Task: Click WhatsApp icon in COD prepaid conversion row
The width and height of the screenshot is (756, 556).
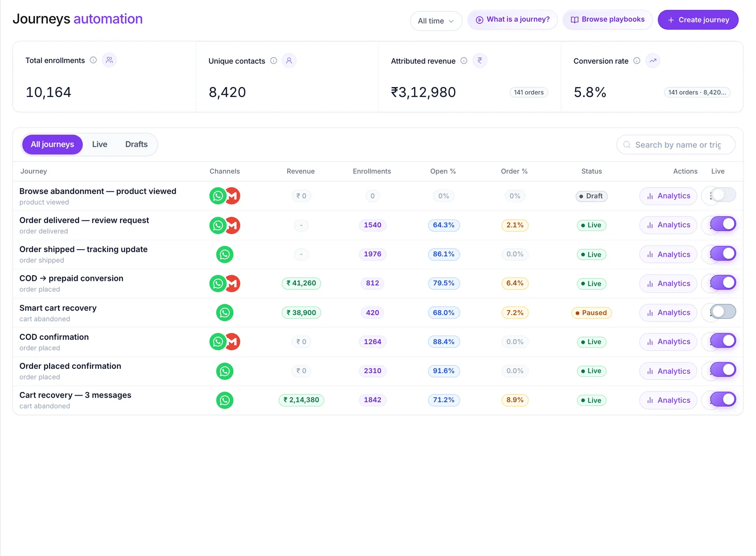Action: click(x=218, y=284)
